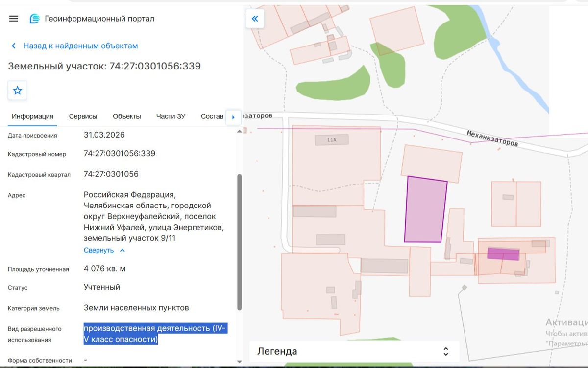
Task: Click the status value Учтенный
Action: [102, 287]
